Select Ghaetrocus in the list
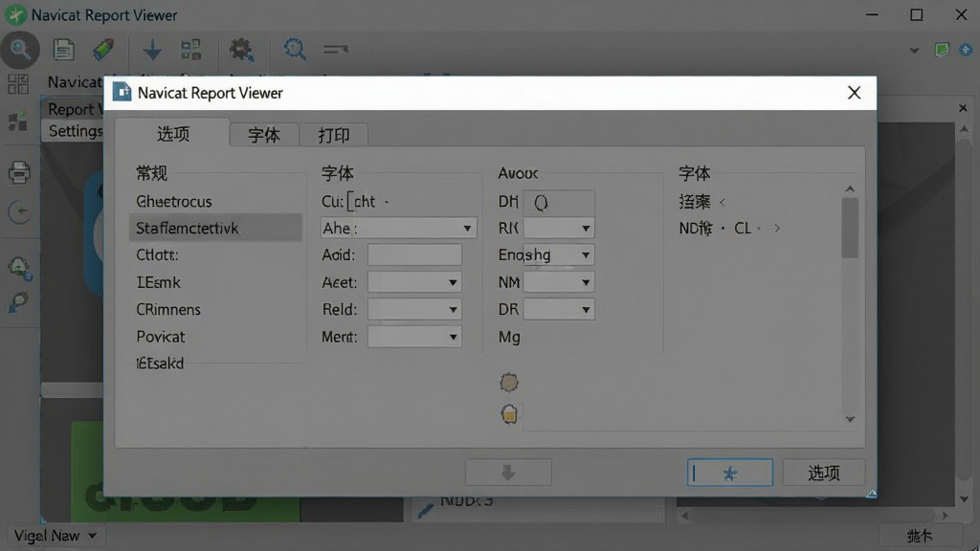Image resolution: width=980 pixels, height=551 pixels. point(174,202)
